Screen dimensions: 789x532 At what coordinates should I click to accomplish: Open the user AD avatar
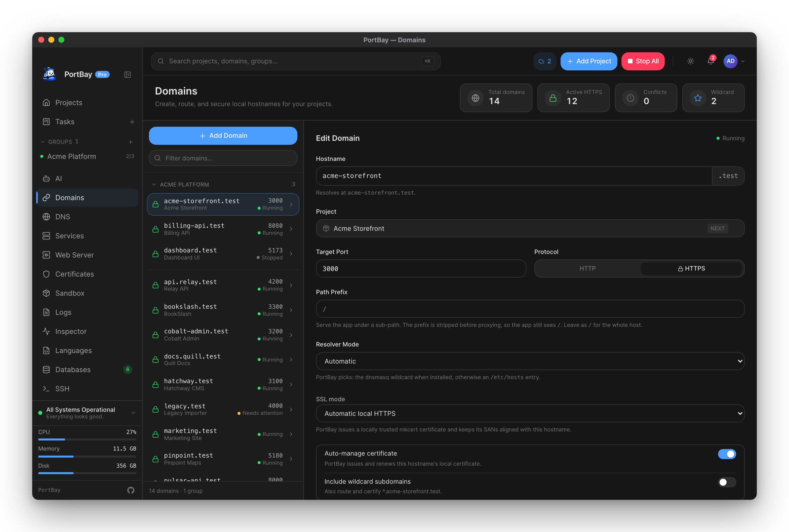730,61
